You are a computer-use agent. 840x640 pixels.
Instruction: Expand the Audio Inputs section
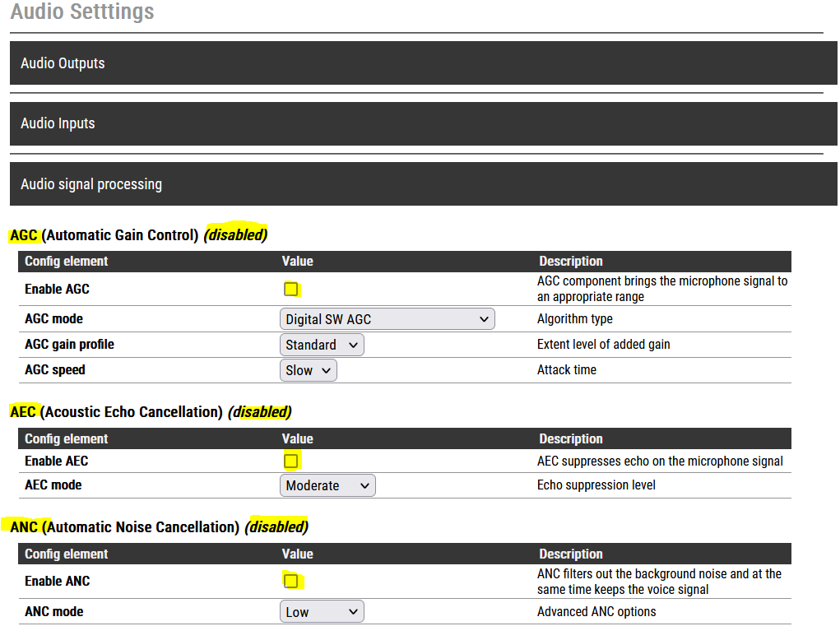[58, 123]
